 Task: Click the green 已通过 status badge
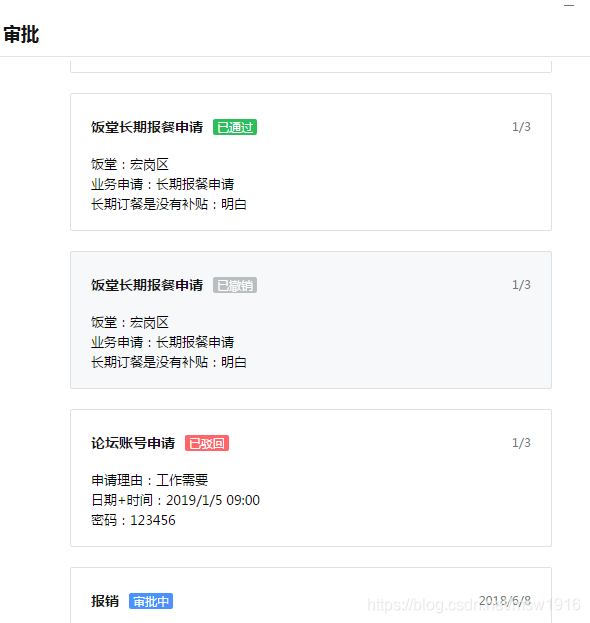235,127
